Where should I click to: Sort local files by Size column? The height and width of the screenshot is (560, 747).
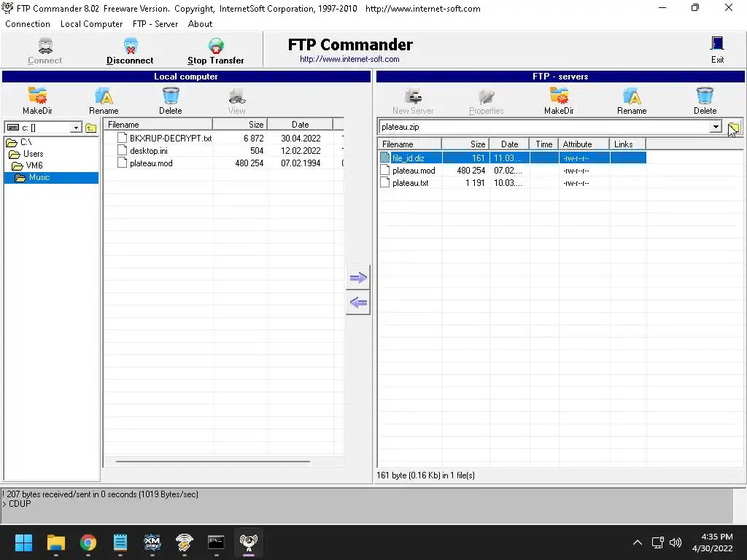click(x=240, y=124)
